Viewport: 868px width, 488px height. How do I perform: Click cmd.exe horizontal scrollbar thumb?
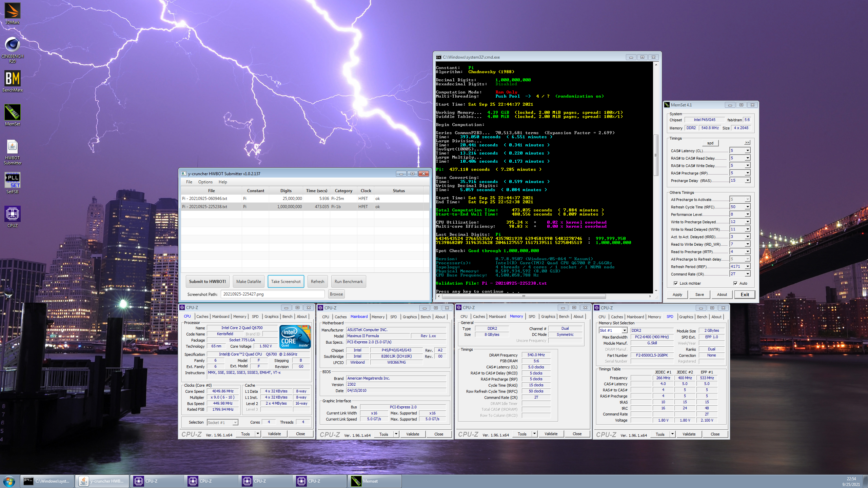pyautogui.click(x=523, y=296)
